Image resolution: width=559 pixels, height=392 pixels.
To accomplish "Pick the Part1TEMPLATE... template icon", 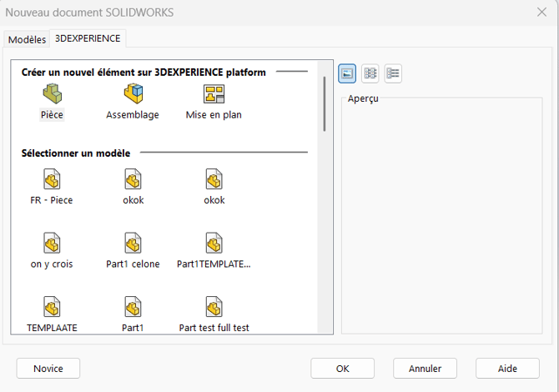I will 214,243.
